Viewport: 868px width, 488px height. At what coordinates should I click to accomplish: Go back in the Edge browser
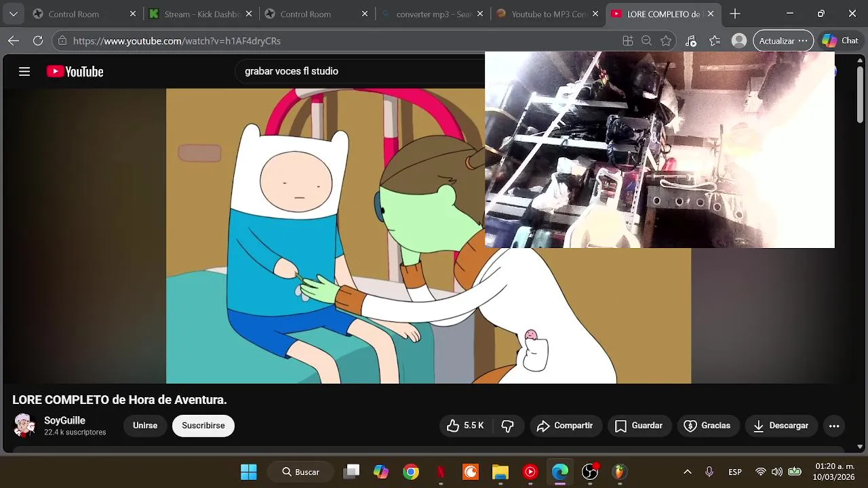[14, 41]
